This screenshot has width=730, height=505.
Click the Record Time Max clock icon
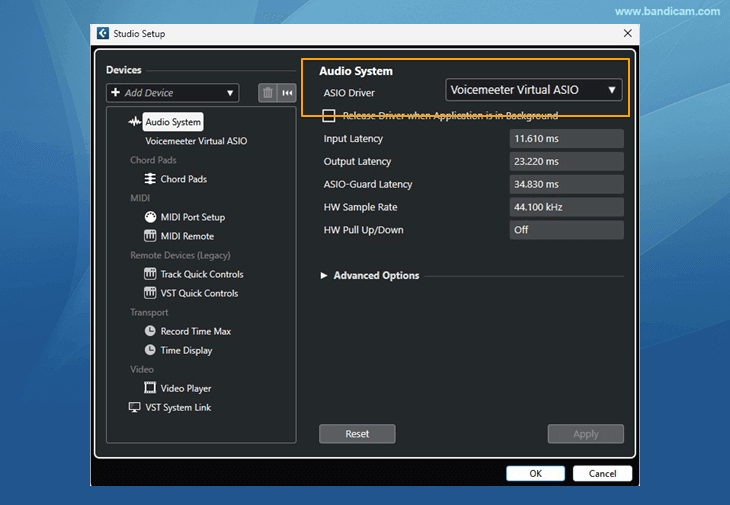pyautogui.click(x=150, y=331)
